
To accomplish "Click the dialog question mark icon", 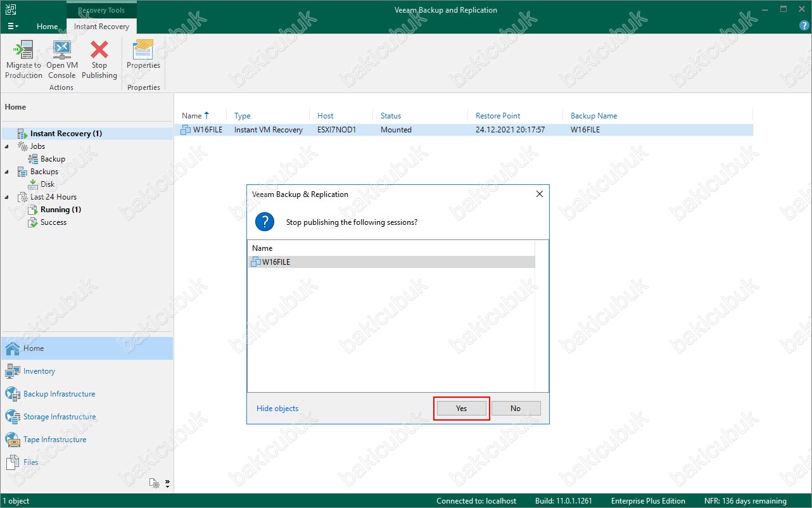I will [x=265, y=222].
